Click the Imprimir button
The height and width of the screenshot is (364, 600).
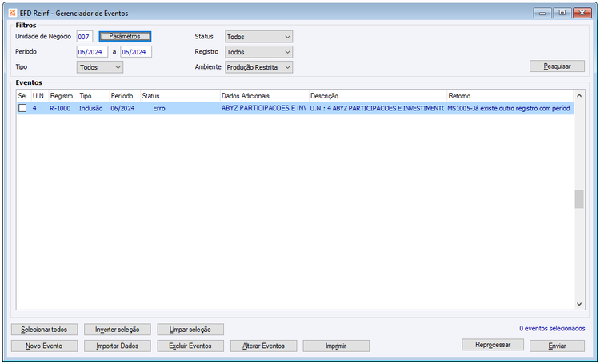point(336,346)
